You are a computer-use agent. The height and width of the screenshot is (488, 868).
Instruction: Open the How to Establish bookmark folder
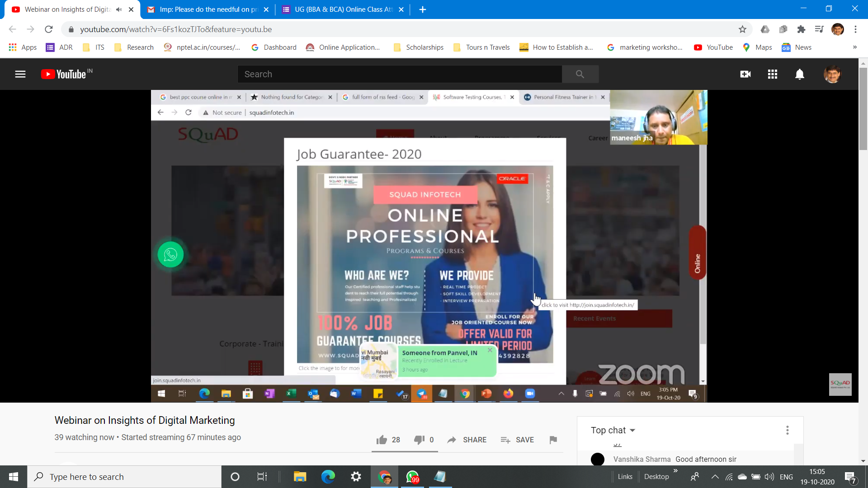click(x=557, y=47)
